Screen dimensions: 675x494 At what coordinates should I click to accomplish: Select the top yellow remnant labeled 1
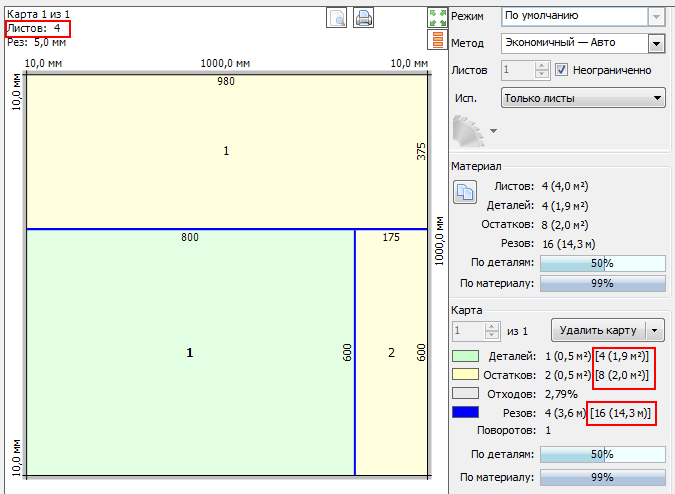point(226,151)
